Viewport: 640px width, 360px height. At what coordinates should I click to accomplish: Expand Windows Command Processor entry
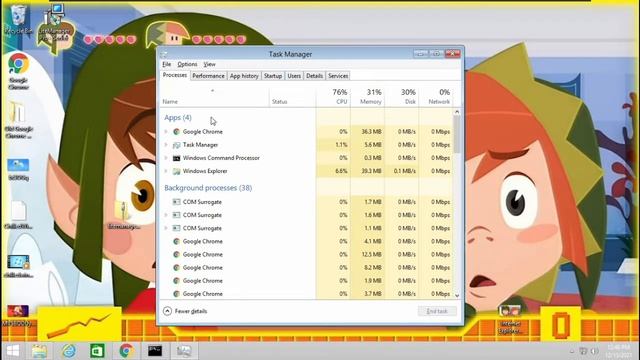(x=166, y=158)
